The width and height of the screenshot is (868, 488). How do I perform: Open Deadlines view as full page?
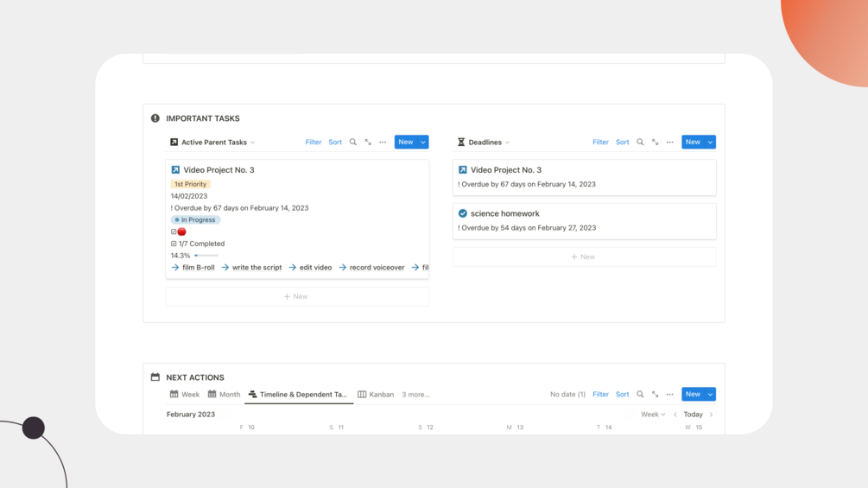click(x=655, y=143)
